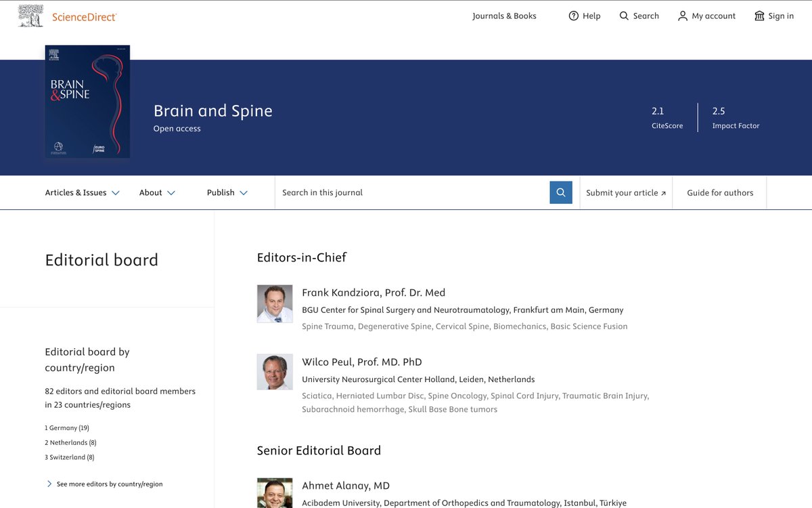Click Germany (19) in country list

point(67,428)
